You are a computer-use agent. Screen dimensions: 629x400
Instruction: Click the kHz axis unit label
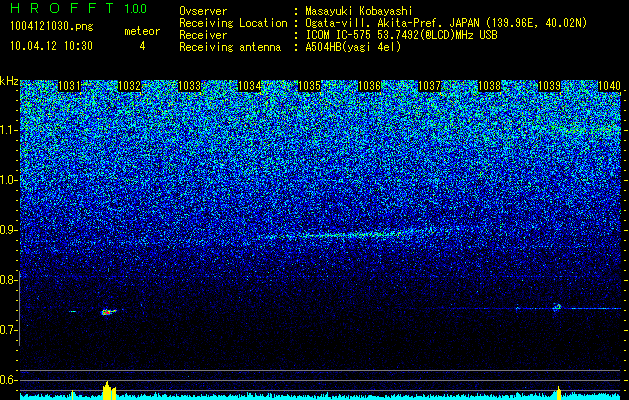click(x=9, y=81)
